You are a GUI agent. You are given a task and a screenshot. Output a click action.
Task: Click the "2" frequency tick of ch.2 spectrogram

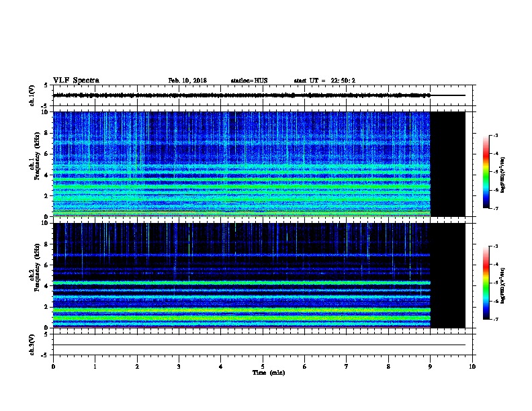coord(47,307)
